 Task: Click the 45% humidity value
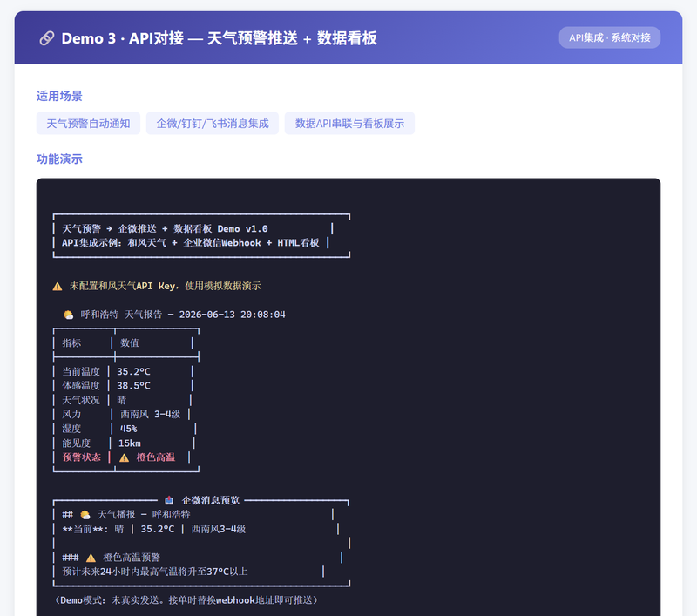(x=128, y=429)
